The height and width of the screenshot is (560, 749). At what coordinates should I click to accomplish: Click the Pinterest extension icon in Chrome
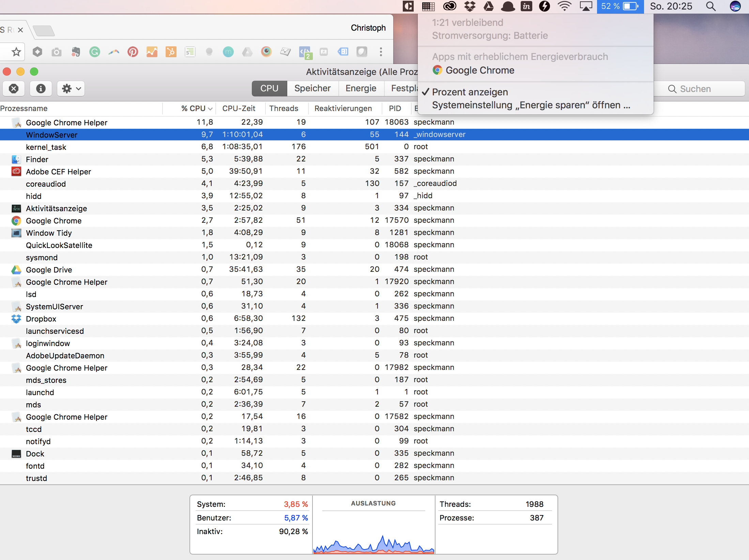click(x=133, y=52)
